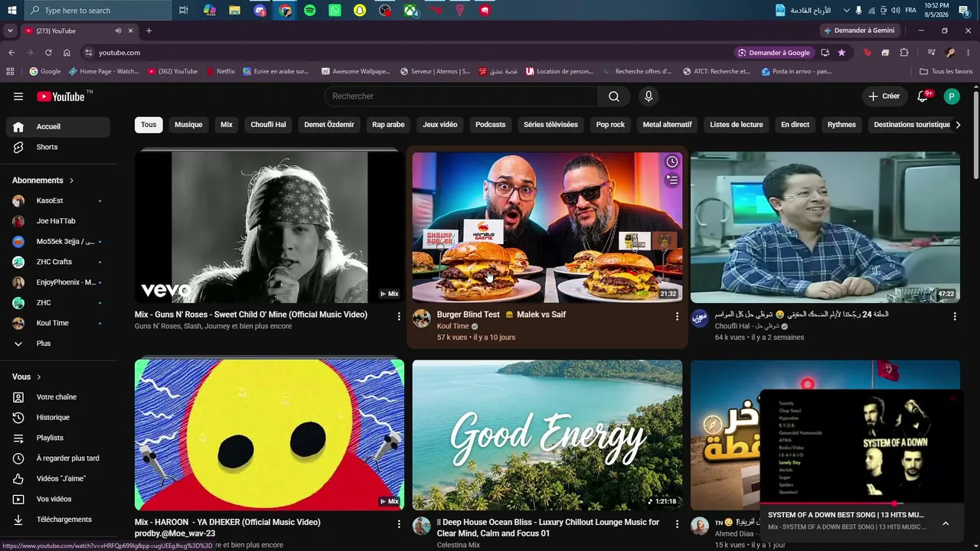
Task: Open the notifications bell
Action: pos(923,96)
